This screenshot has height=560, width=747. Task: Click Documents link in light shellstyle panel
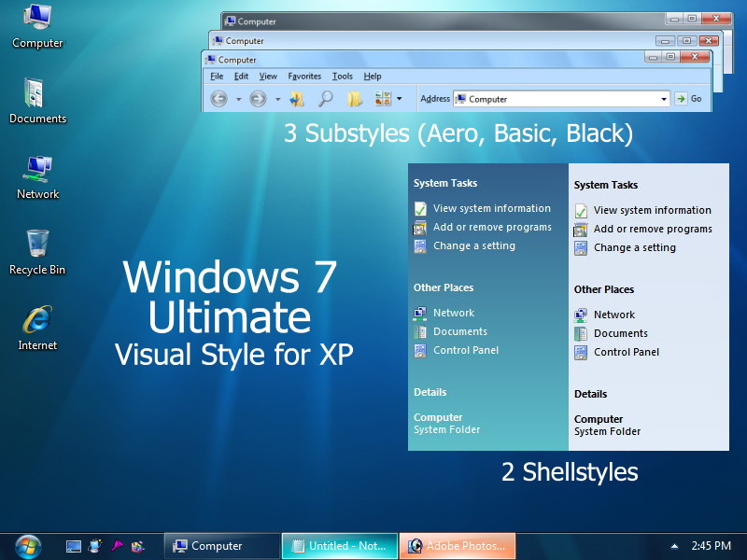tap(621, 333)
